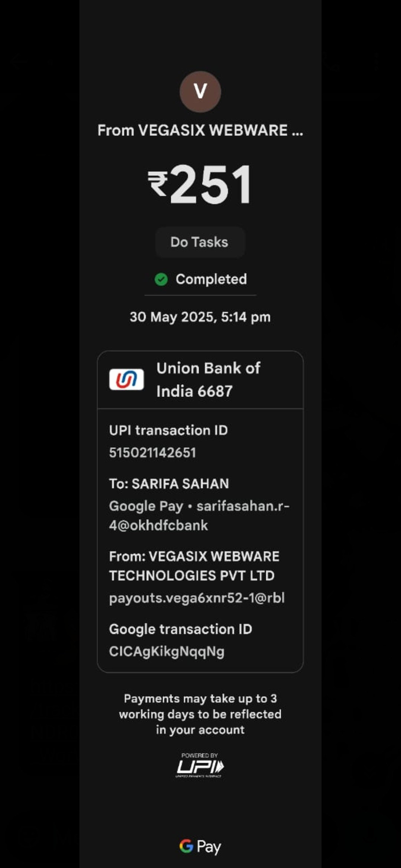Screen dimensions: 401x868
Task: Tap the brown V avatar icon
Action: tap(200, 92)
